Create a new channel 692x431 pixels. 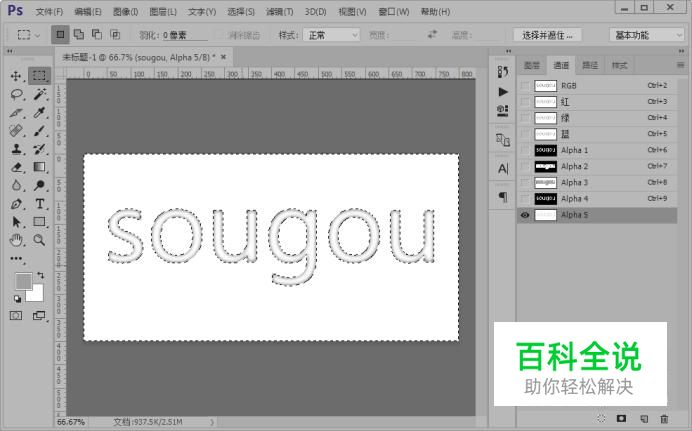(644, 418)
